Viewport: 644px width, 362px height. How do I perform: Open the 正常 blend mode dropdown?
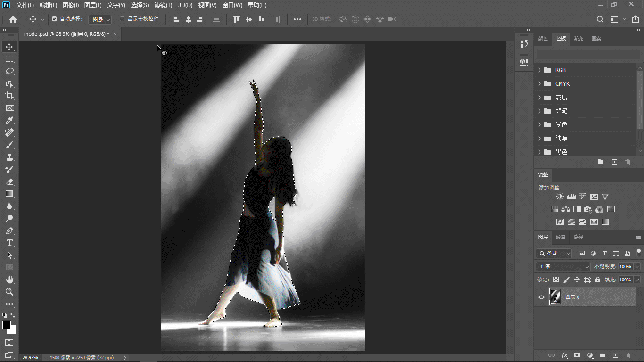(x=563, y=266)
